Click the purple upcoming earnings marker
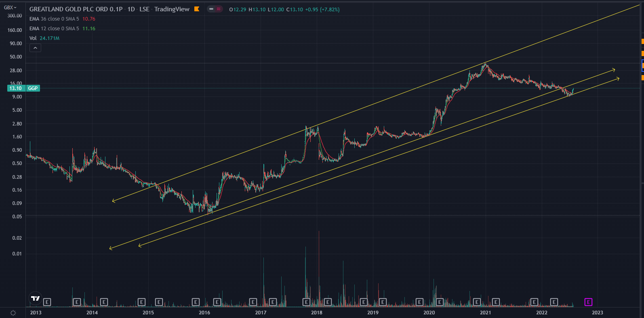The height and width of the screenshot is (318, 644). tap(588, 302)
